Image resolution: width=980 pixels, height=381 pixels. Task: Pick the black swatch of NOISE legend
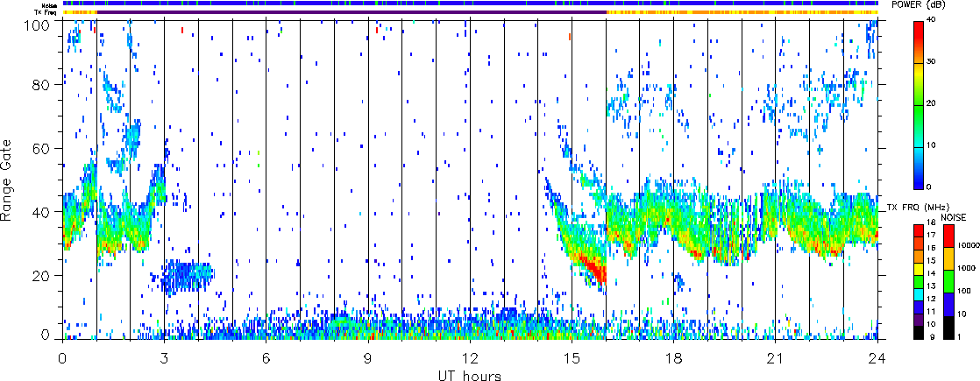click(948, 328)
